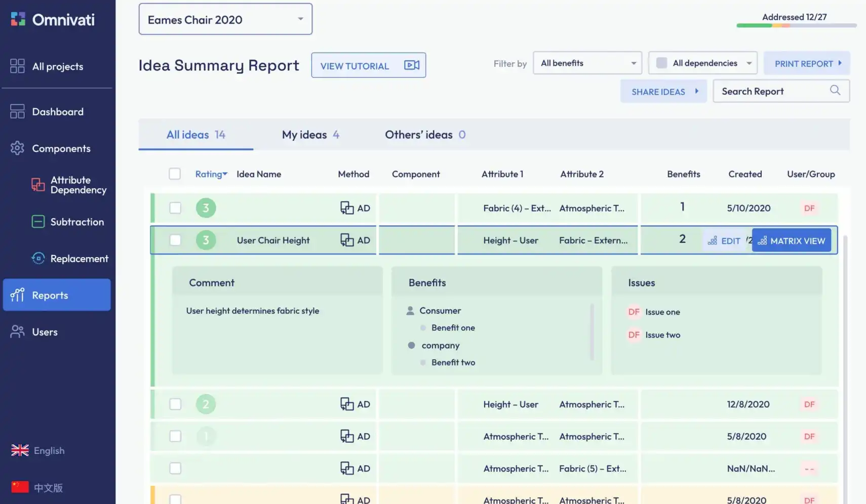Viewport: 866px width, 504px height.
Task: Switch to the All ideas tab
Action: coord(196,135)
